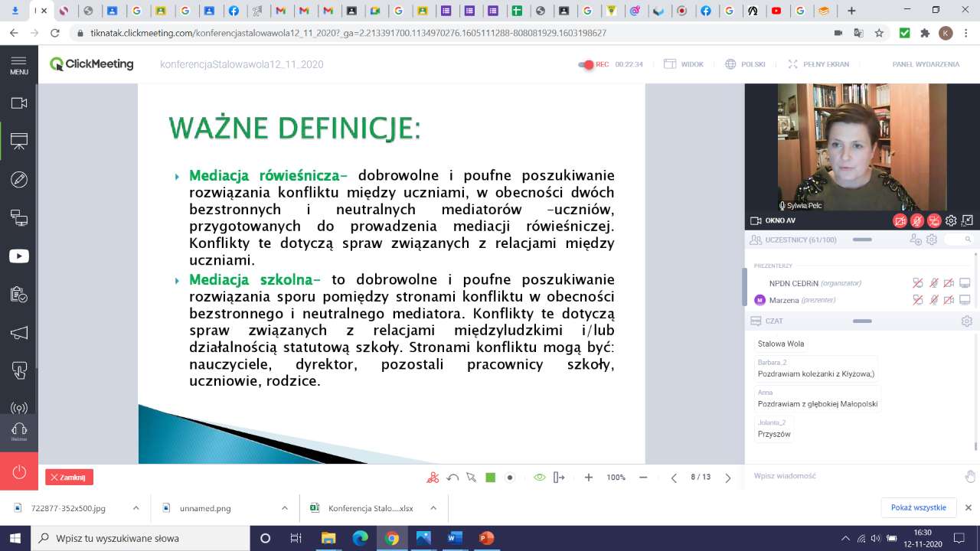Collapse the Uczestnicy participants panel
Screen dimensions: 980x551
pyautogui.click(x=862, y=240)
